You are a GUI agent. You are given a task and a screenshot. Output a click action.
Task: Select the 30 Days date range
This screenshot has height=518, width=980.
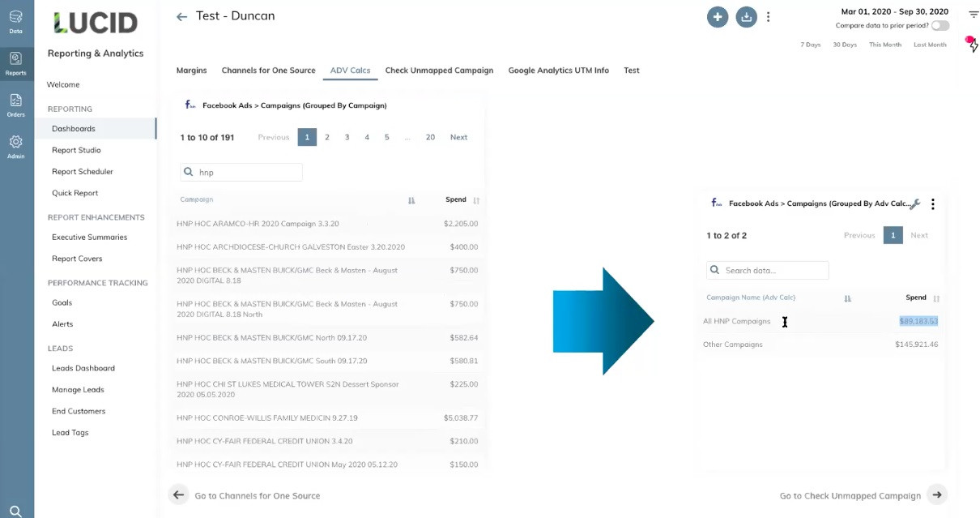pos(844,45)
